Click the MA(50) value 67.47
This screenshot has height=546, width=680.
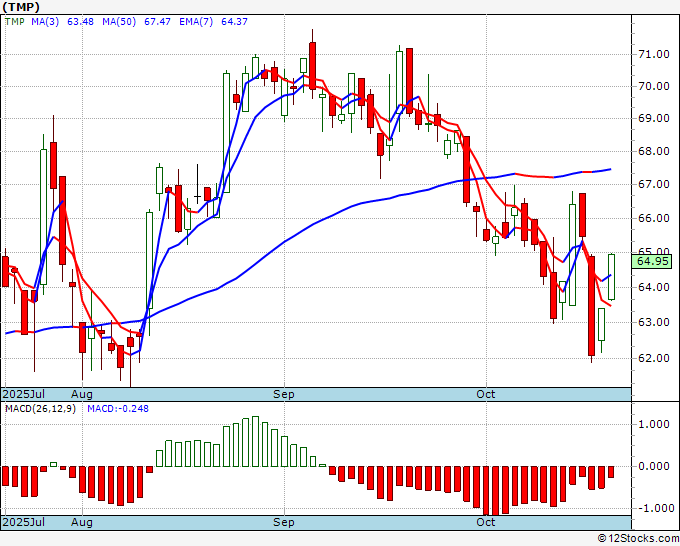[x=157, y=21]
